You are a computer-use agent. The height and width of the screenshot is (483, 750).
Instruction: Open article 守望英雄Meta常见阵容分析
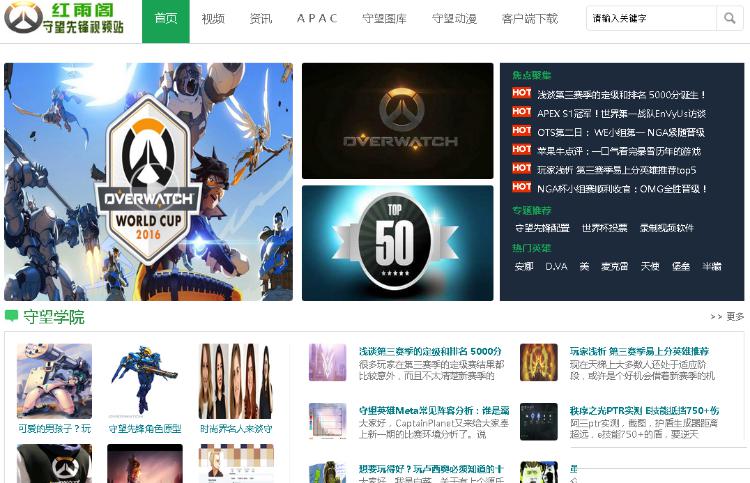click(434, 410)
